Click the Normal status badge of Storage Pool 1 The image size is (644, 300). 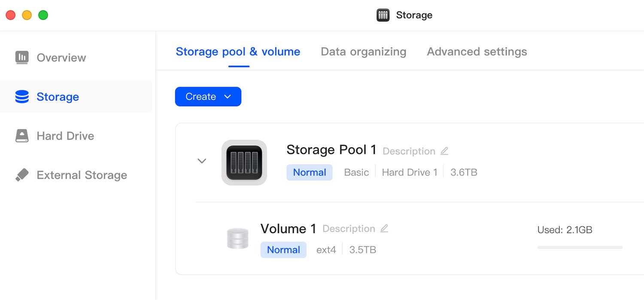point(310,172)
